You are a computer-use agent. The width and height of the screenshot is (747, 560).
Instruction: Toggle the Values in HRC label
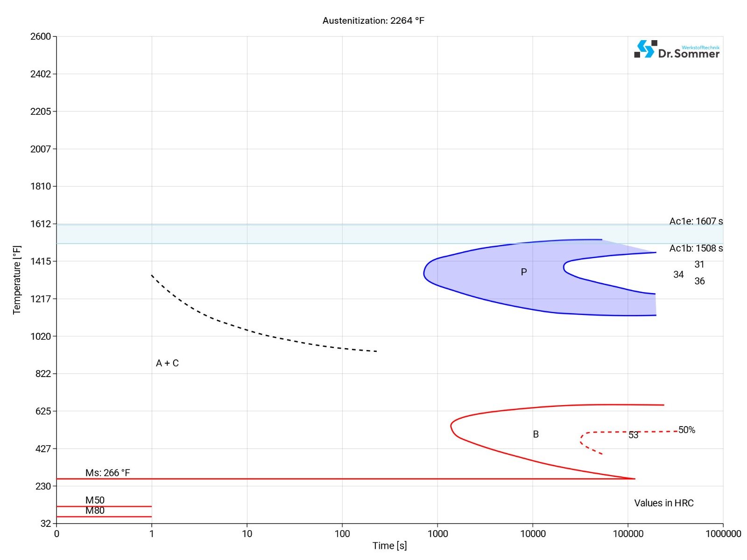pyautogui.click(x=664, y=503)
